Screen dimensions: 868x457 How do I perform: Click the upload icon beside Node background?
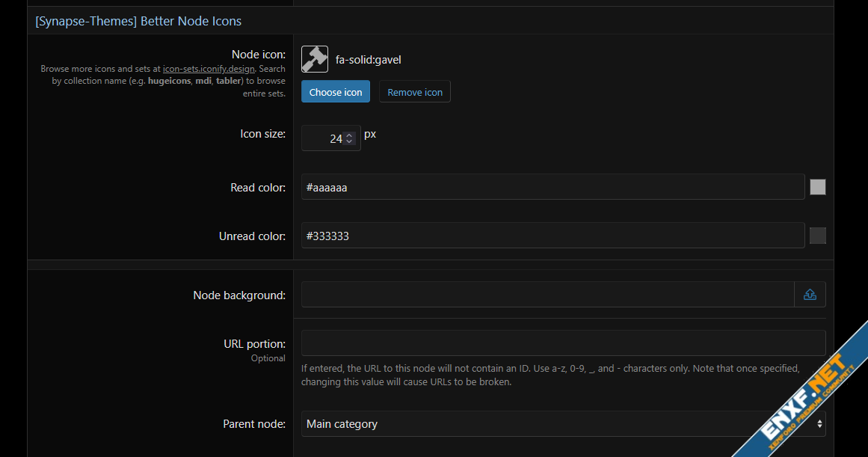pos(810,295)
